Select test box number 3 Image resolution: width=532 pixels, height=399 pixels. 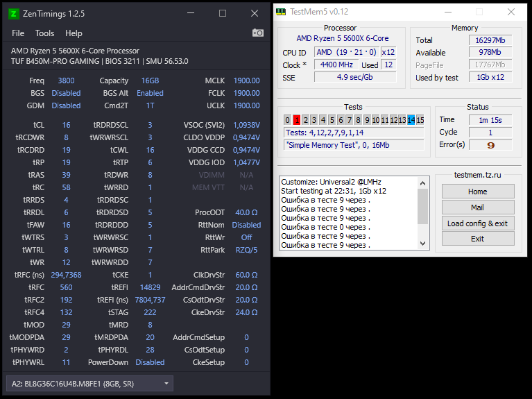(x=314, y=120)
